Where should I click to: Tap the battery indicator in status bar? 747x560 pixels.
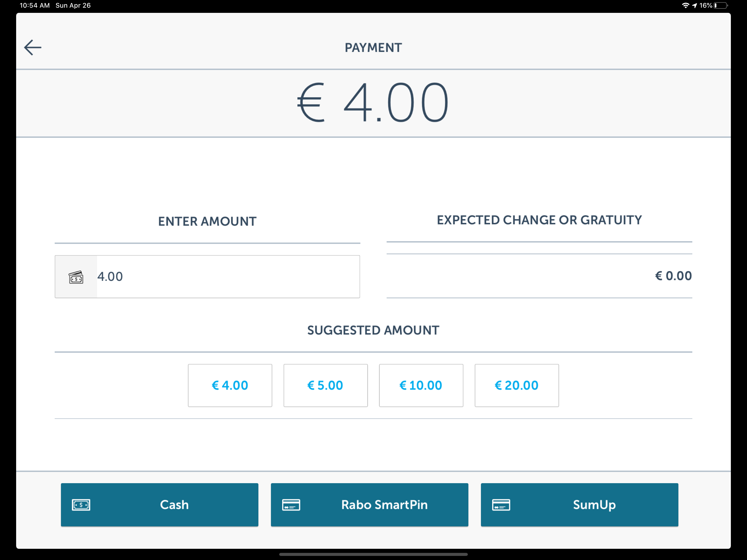pos(720,5)
